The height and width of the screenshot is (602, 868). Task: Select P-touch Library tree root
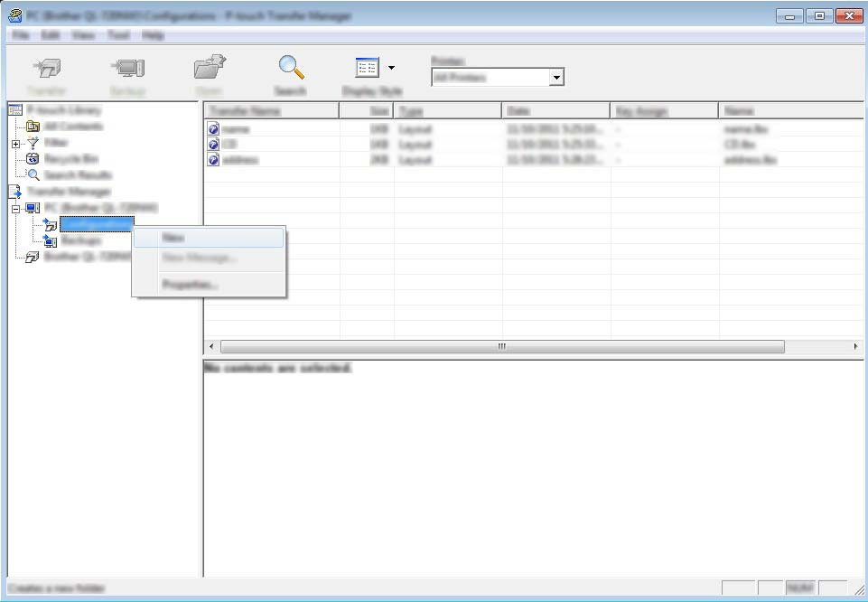[64, 110]
